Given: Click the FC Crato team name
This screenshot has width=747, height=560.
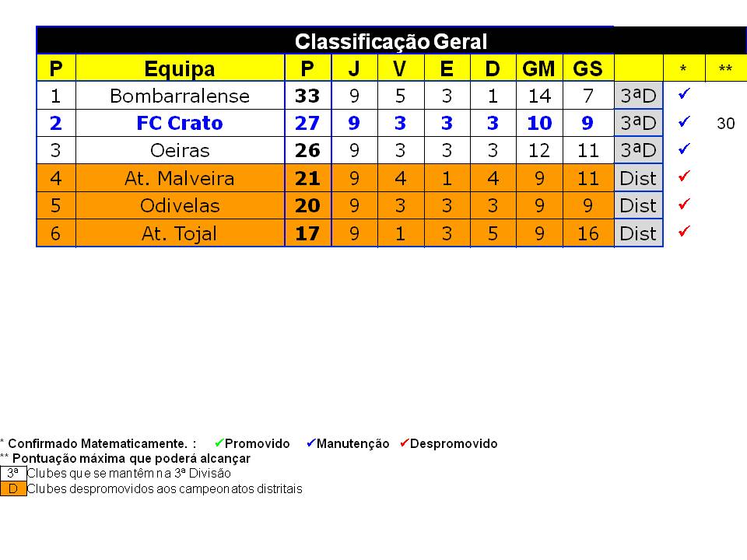Looking at the screenshot, I should [180, 123].
